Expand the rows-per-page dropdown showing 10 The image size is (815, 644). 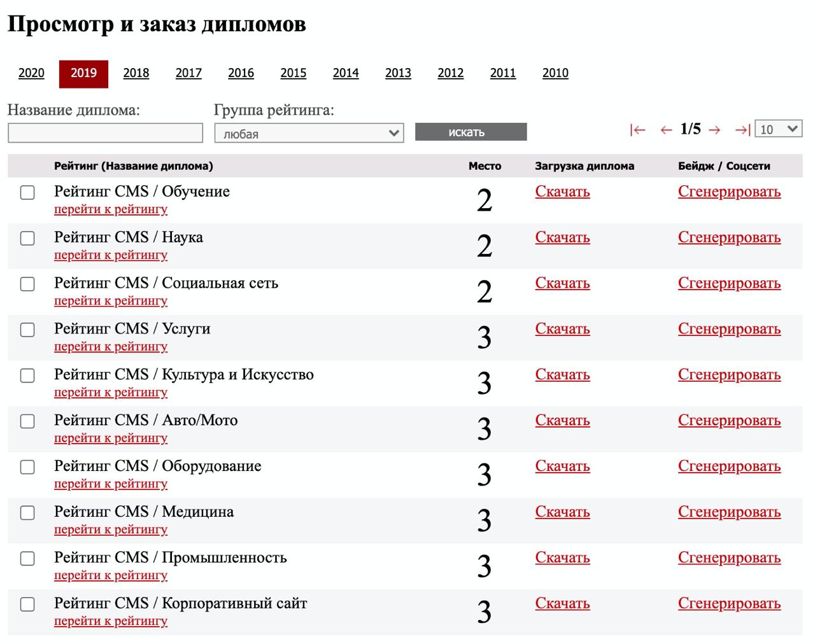[778, 129]
